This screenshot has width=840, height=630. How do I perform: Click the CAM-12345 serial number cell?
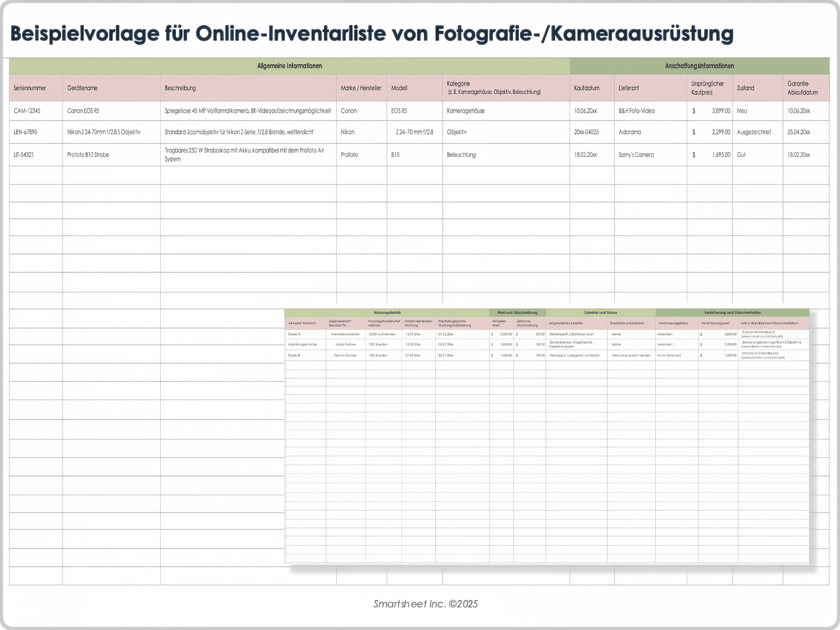(x=27, y=111)
